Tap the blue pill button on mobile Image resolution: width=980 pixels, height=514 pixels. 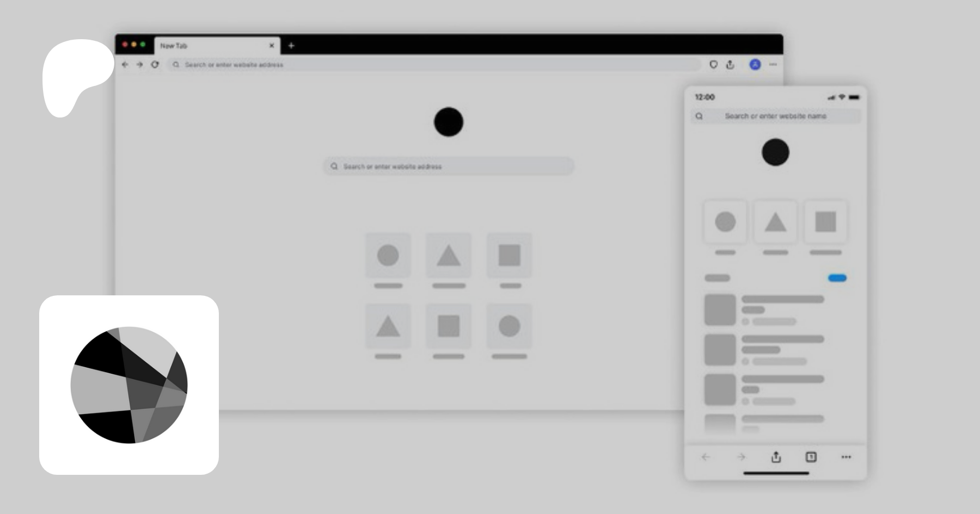pyautogui.click(x=837, y=278)
